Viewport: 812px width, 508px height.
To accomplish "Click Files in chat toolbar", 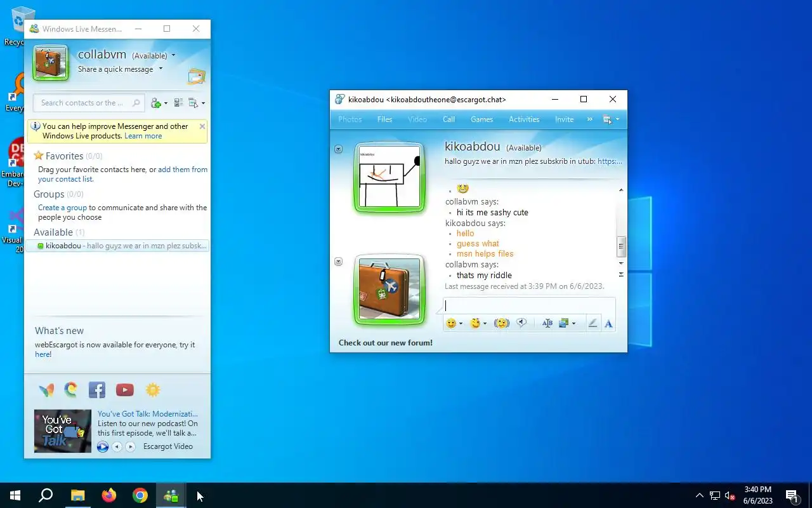I will tap(385, 119).
